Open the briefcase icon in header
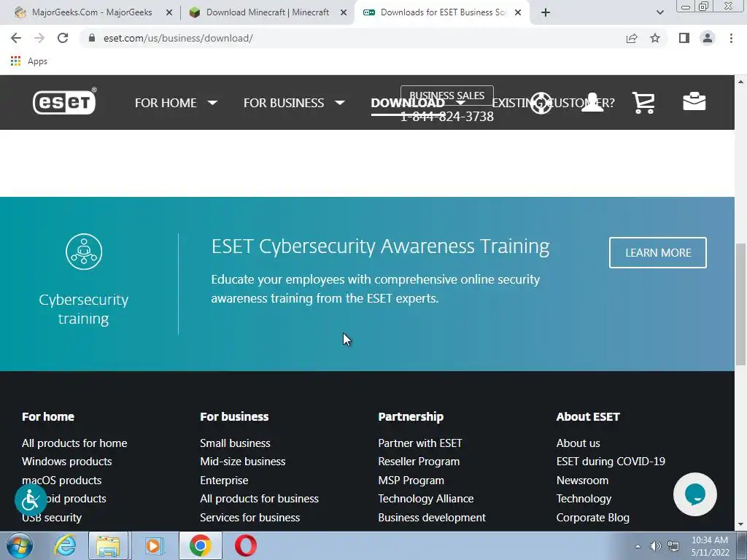This screenshot has width=747, height=560. (x=694, y=101)
